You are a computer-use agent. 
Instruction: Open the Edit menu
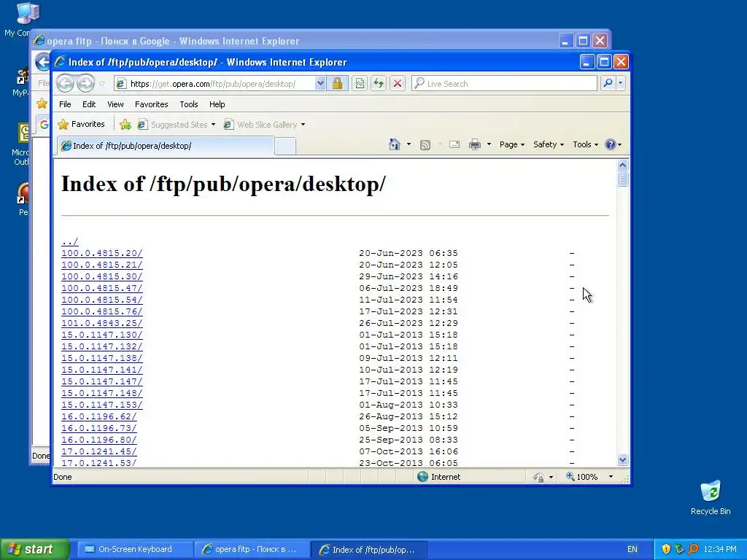click(x=88, y=104)
